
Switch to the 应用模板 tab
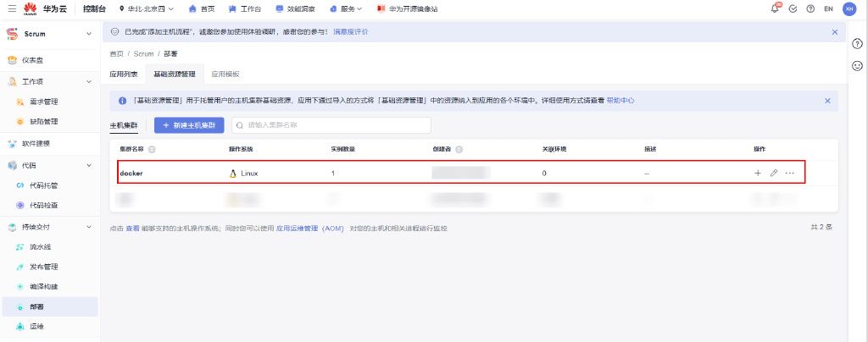tap(225, 74)
